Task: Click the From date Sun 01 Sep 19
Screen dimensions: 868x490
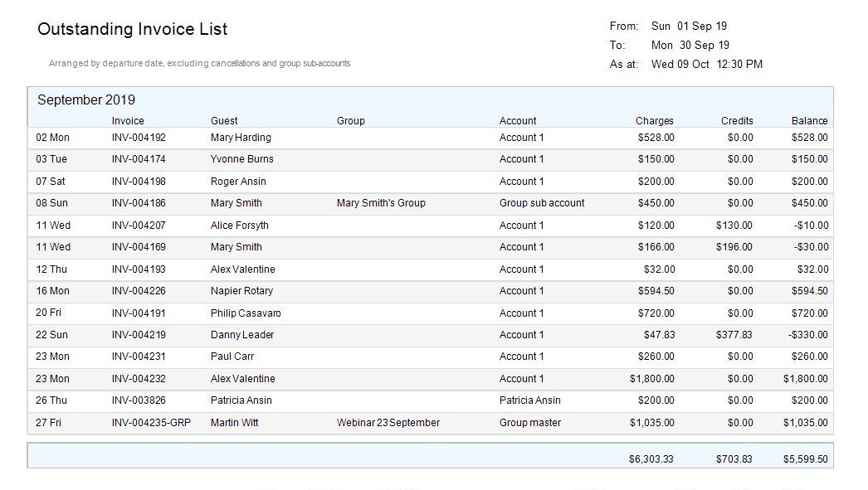Action: (690, 26)
